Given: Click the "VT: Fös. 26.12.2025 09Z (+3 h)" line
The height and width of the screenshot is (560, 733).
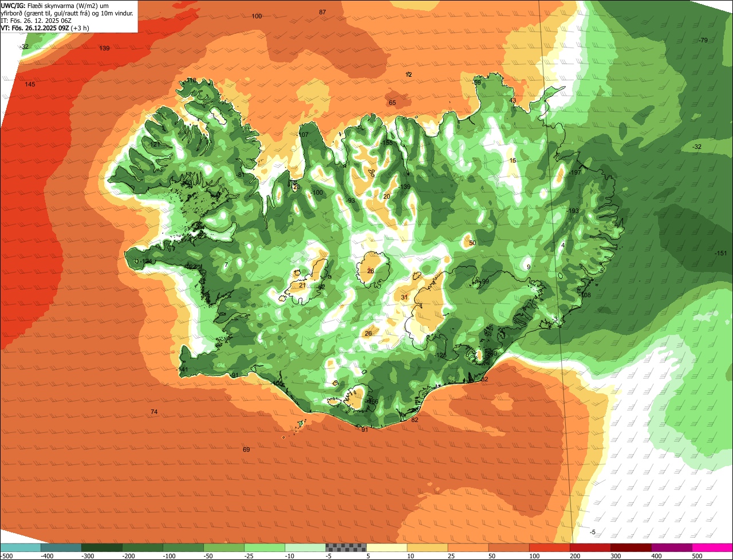Looking at the screenshot, I should [x=45, y=28].
